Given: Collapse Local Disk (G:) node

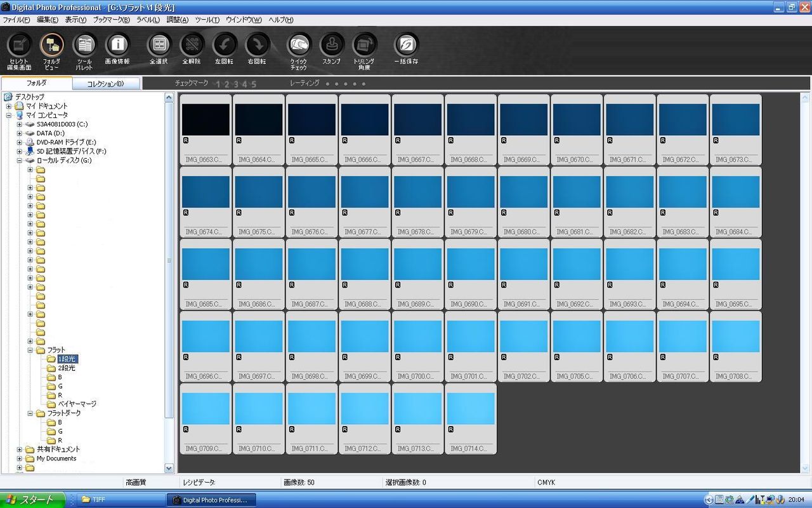Looking at the screenshot, I should click(x=20, y=161).
